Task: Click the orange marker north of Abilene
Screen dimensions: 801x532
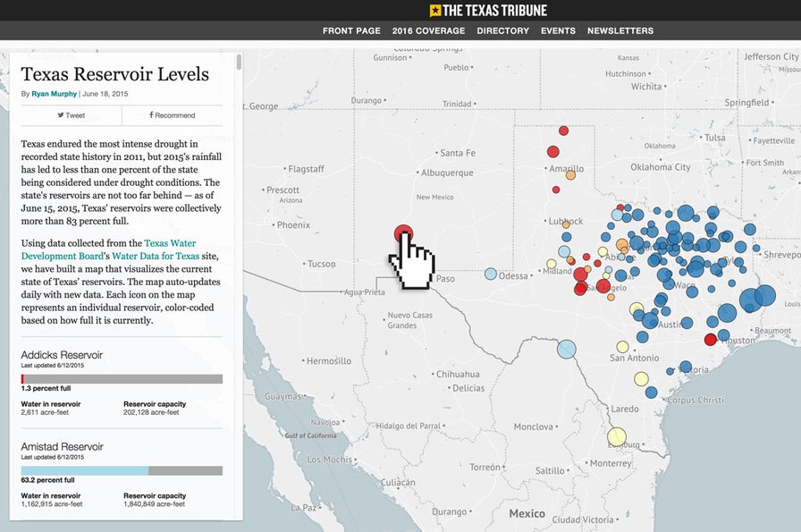Action: tap(621, 244)
